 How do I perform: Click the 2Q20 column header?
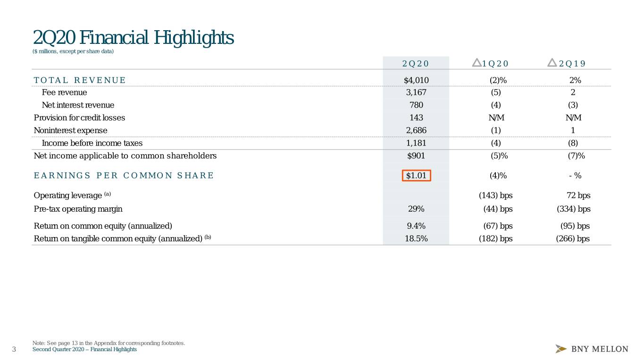click(416, 64)
